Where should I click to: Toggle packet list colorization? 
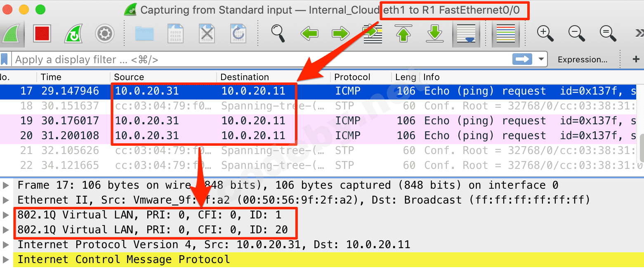point(505,34)
